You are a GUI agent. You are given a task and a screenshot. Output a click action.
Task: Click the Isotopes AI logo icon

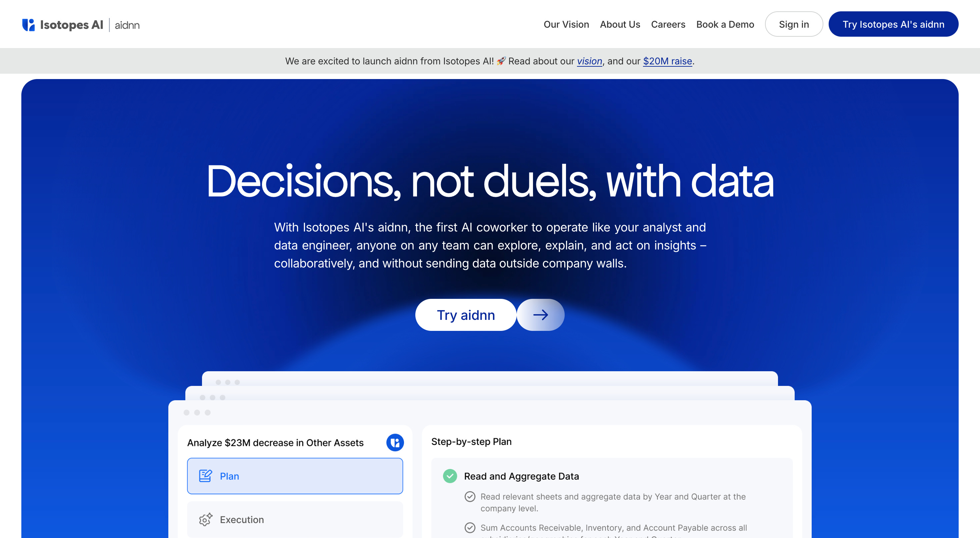pyautogui.click(x=29, y=25)
